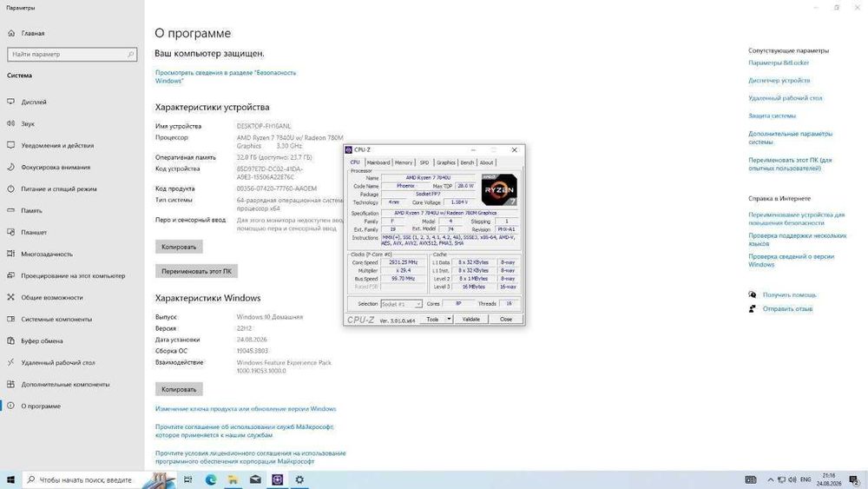Viewport: 868px width, 489px height.
Task: Open Буфер обмена clipboard settings
Action: pos(35,340)
